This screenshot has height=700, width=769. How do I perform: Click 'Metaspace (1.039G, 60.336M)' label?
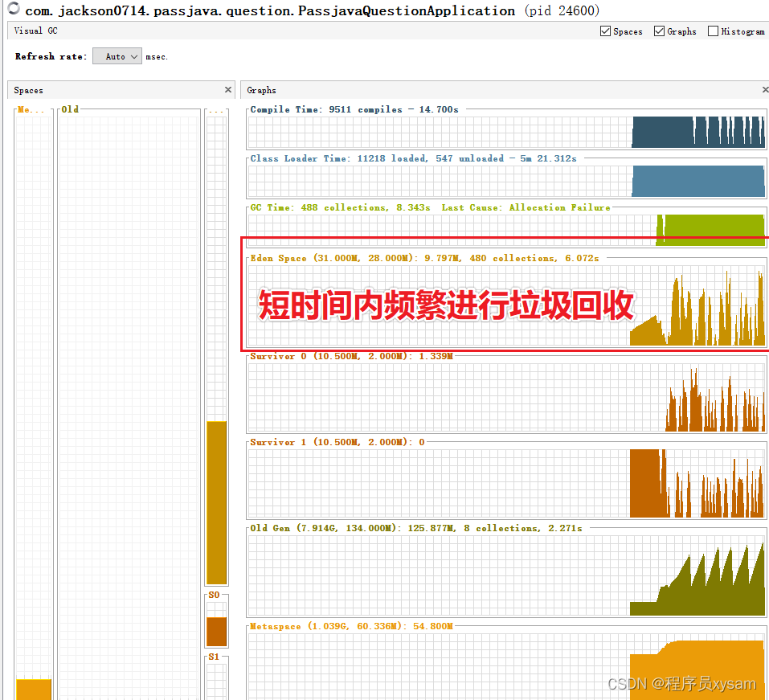[329, 626]
